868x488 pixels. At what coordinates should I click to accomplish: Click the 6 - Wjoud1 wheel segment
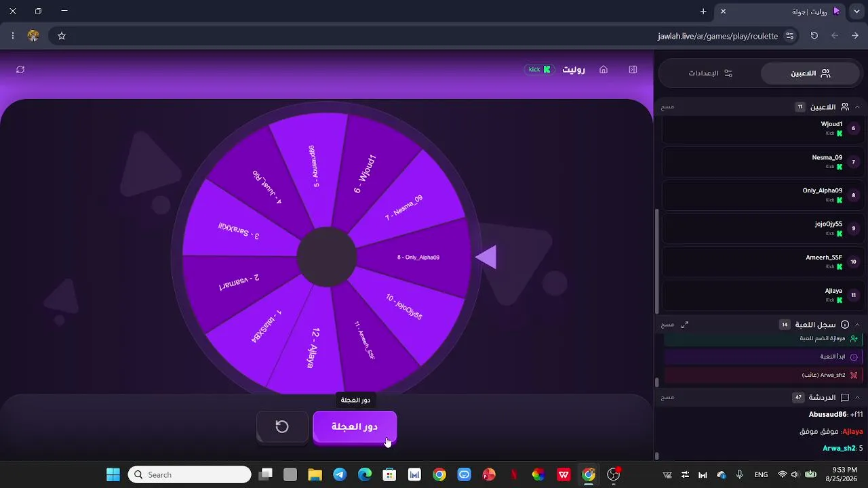[365, 174]
